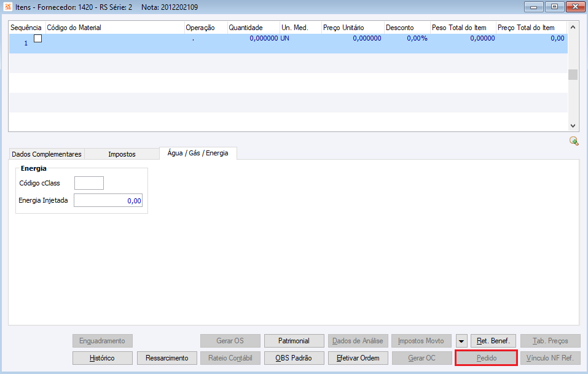The image size is (588, 374).
Task: Click the Ressarcimento button
Action: pyautogui.click(x=167, y=358)
